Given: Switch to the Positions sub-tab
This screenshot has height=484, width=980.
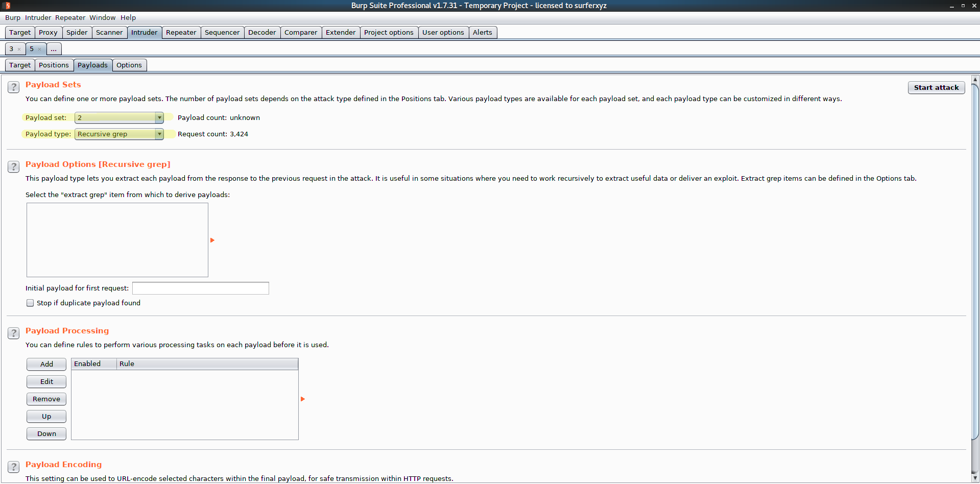Looking at the screenshot, I should pos(54,65).
